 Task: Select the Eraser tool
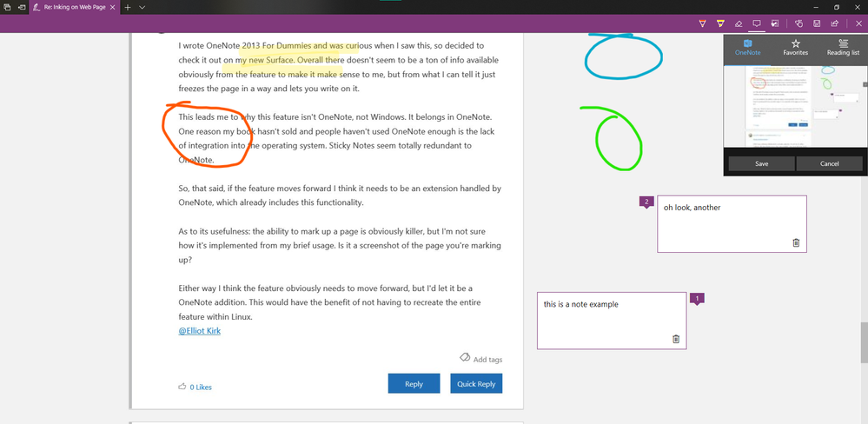tap(738, 23)
